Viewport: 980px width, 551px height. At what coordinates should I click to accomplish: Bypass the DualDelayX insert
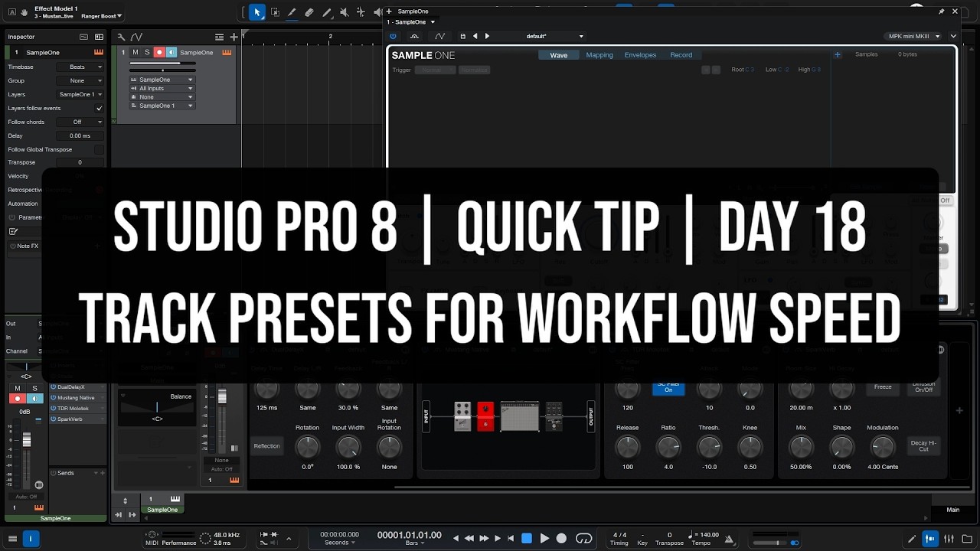54,387
